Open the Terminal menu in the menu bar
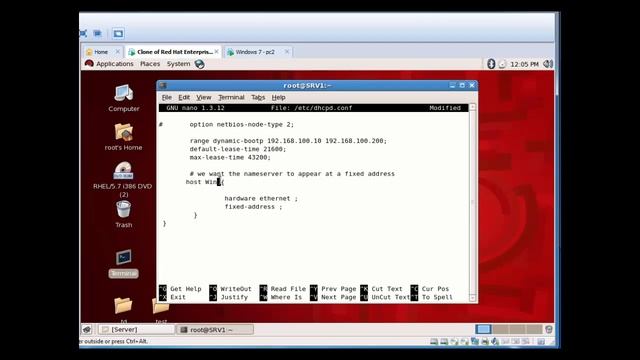The width and height of the screenshot is (640, 360). click(231, 97)
